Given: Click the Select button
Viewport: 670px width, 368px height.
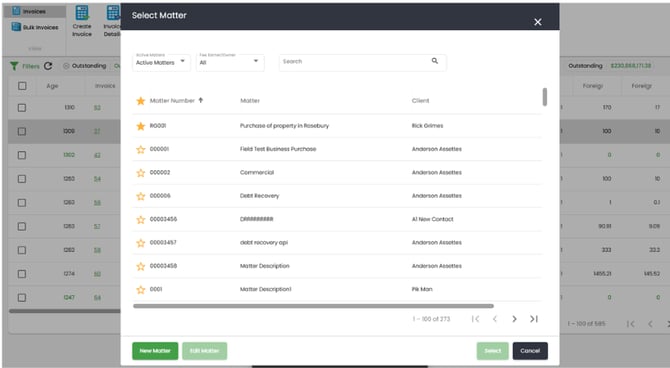Looking at the screenshot, I should tap(493, 351).
